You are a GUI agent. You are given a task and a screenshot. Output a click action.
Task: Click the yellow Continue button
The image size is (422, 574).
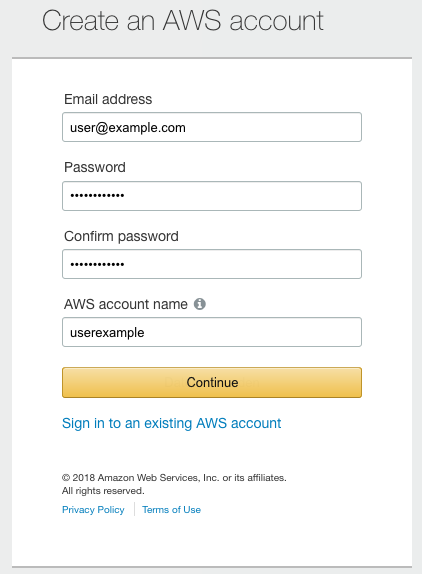coord(212,383)
